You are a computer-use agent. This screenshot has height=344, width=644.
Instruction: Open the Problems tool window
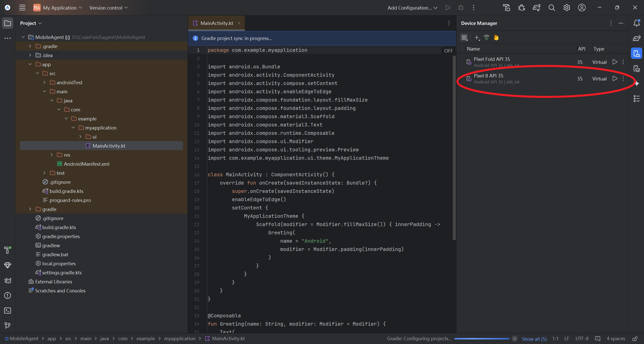tap(8, 295)
